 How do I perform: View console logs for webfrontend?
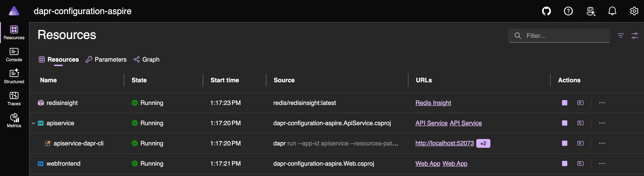[580, 164]
